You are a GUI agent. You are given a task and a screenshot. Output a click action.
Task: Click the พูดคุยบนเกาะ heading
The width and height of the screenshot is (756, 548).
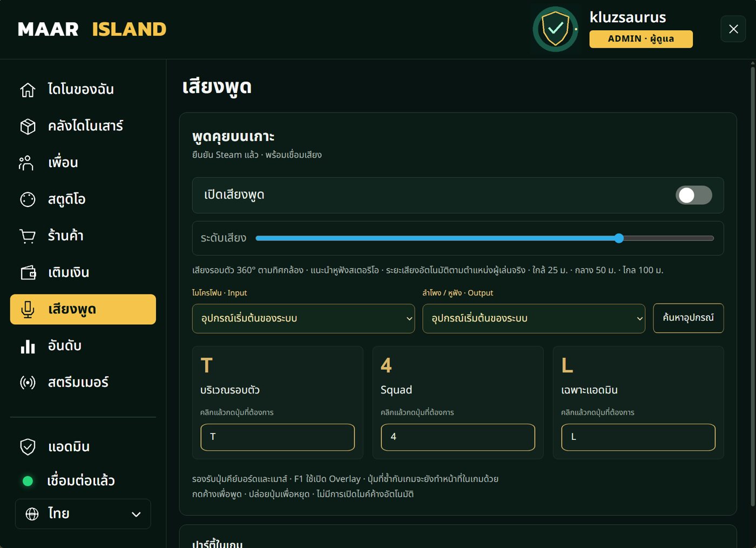(x=233, y=137)
